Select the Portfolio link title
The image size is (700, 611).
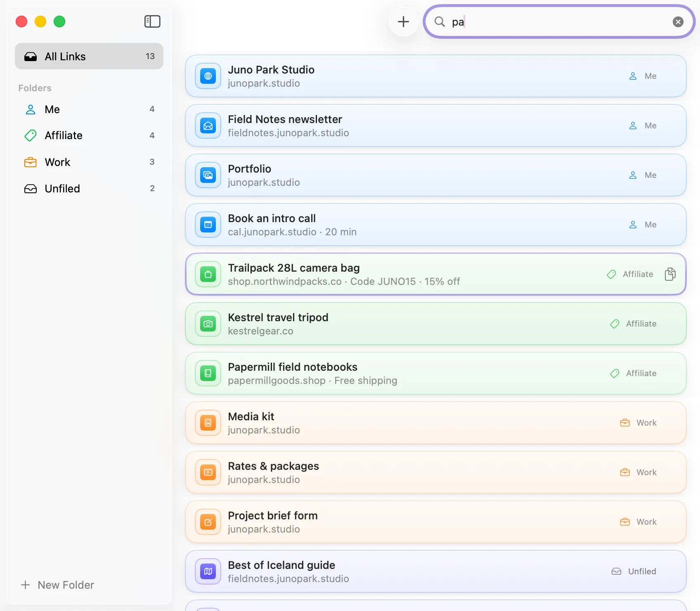(x=249, y=169)
